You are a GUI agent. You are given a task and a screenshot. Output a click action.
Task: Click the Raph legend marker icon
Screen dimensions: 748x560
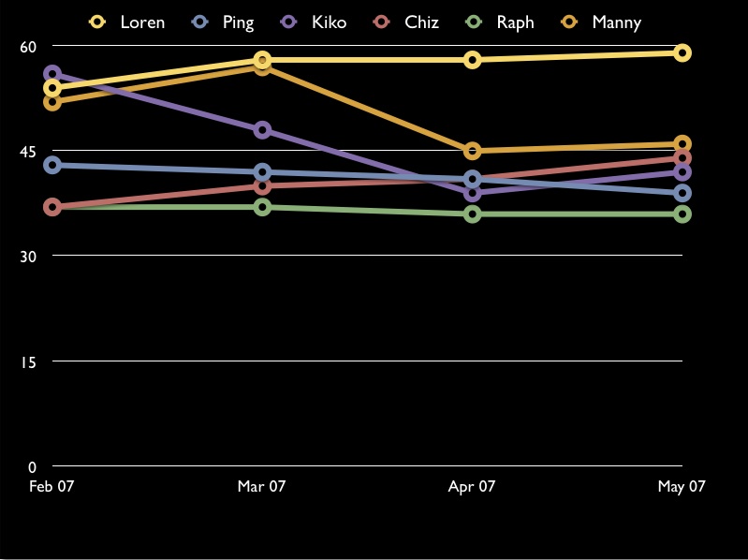coord(475,22)
